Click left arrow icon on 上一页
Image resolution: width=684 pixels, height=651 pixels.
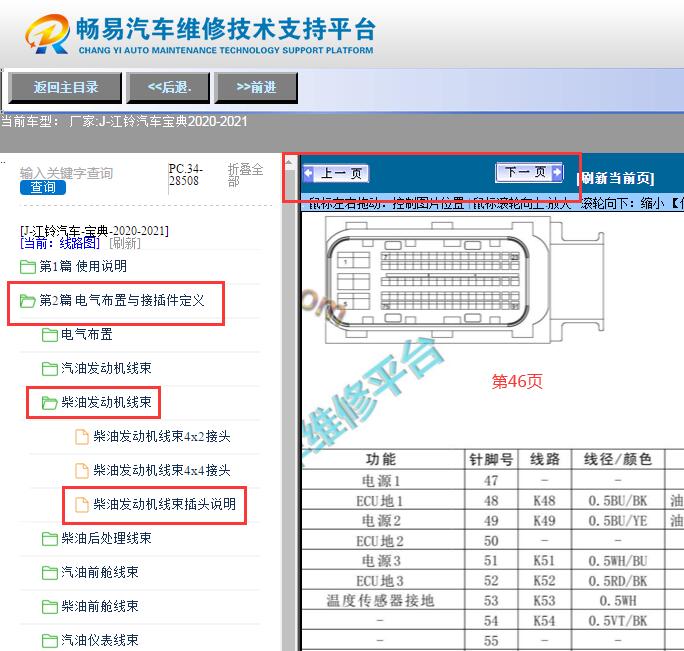coord(308,174)
